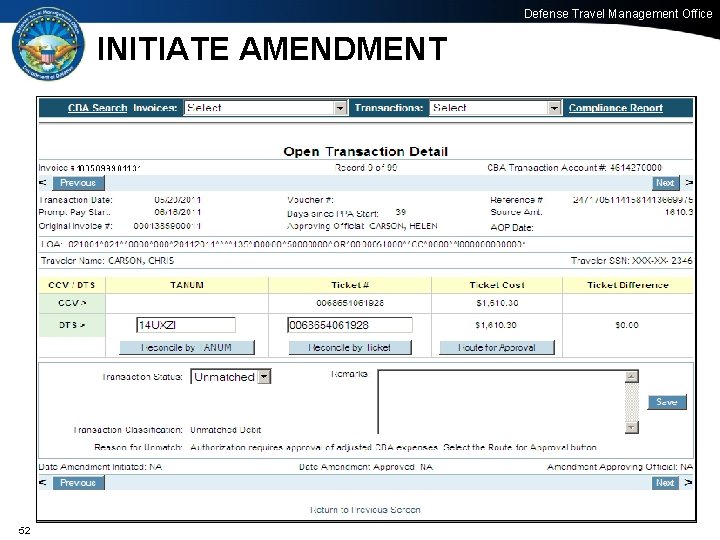Open the Compliance Report link

615,108
